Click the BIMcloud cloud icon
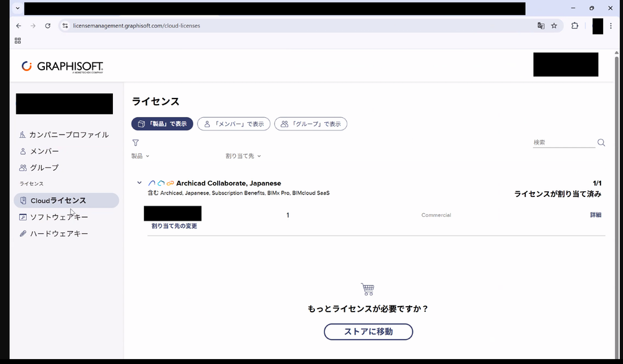 click(161, 183)
